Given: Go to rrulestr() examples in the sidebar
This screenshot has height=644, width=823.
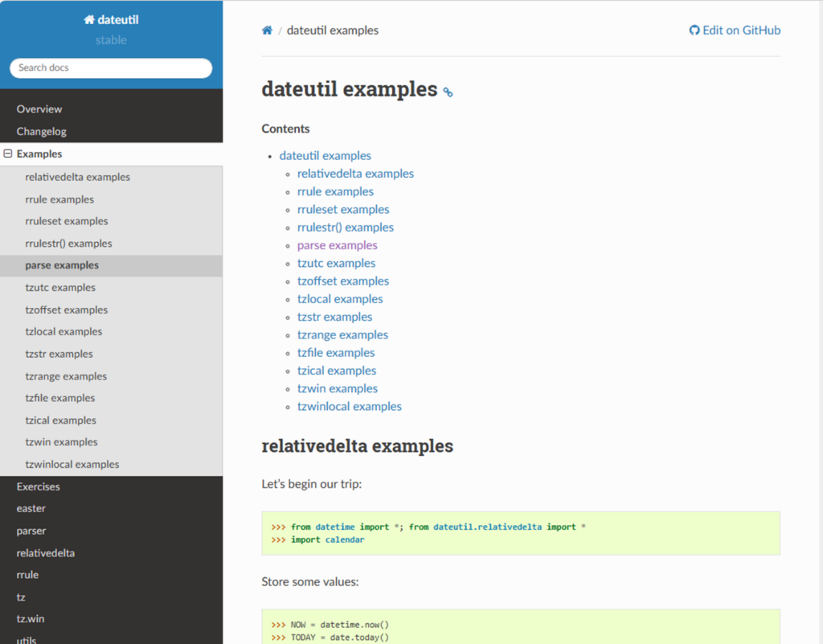Looking at the screenshot, I should (x=69, y=244).
